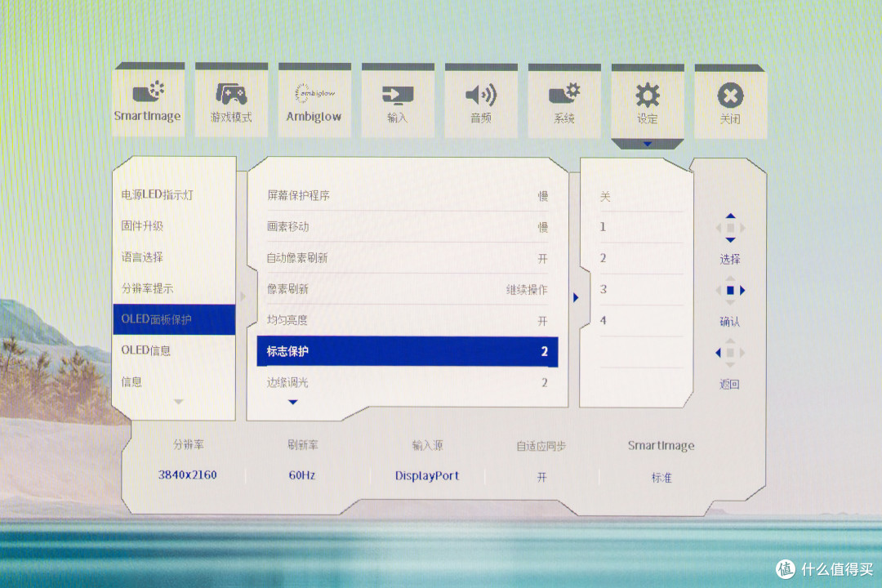Click the 60Hz refresh rate value

[302, 475]
